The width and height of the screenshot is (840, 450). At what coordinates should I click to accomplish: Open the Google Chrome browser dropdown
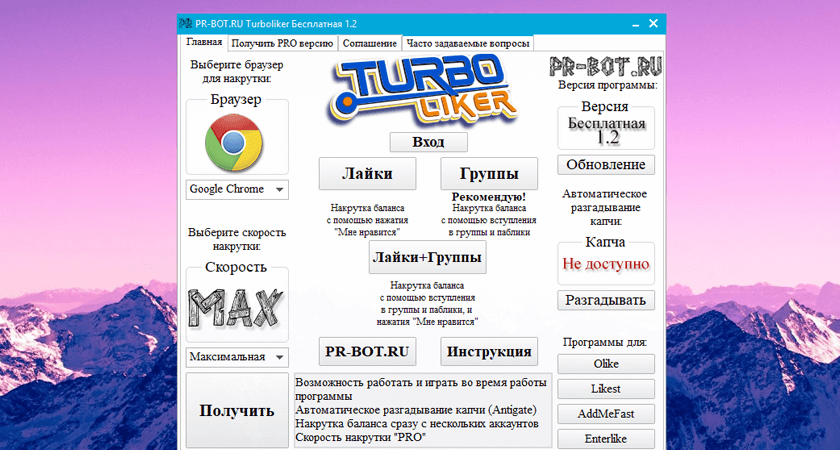point(237,190)
